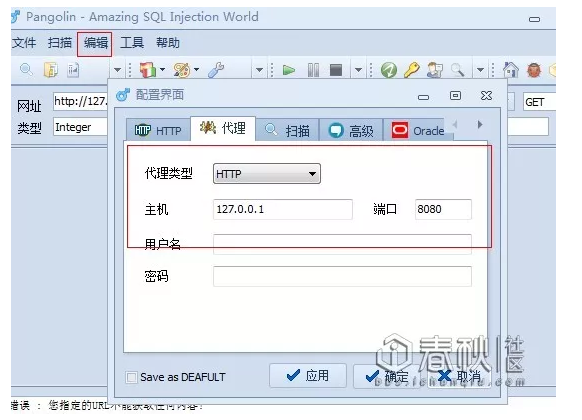Click the gray search magnifier icon
Screen dimensions: 582x420
coord(457,70)
